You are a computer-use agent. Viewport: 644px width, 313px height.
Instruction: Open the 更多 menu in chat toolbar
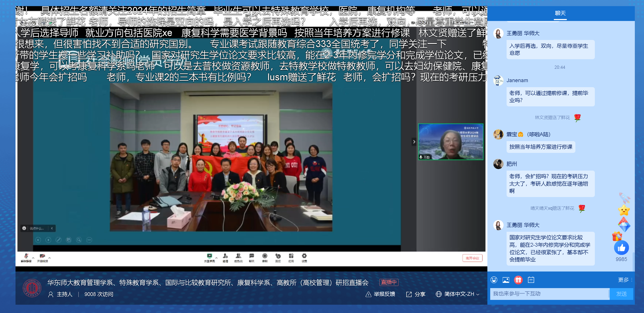625,280
